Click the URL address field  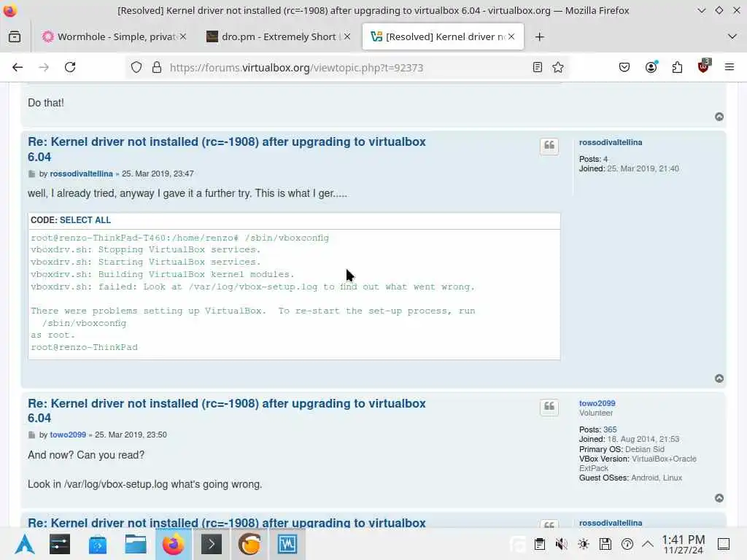348,68
